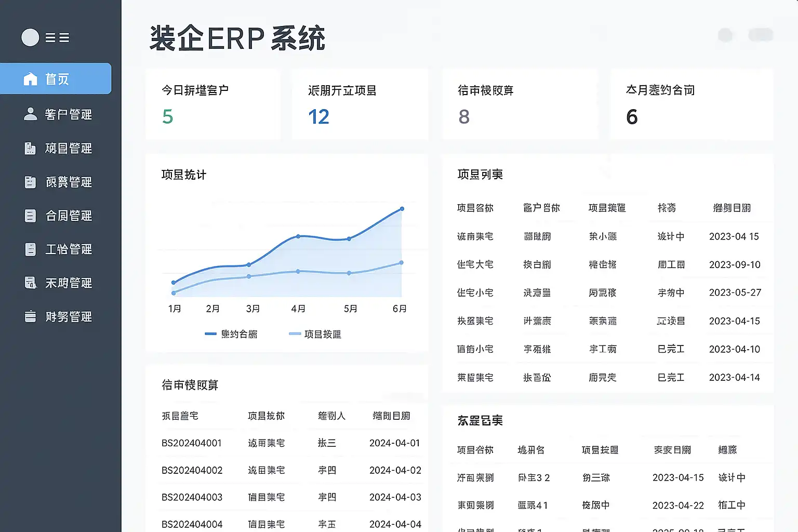Open budget record BS202404003
The image size is (798, 532).
[x=192, y=497]
